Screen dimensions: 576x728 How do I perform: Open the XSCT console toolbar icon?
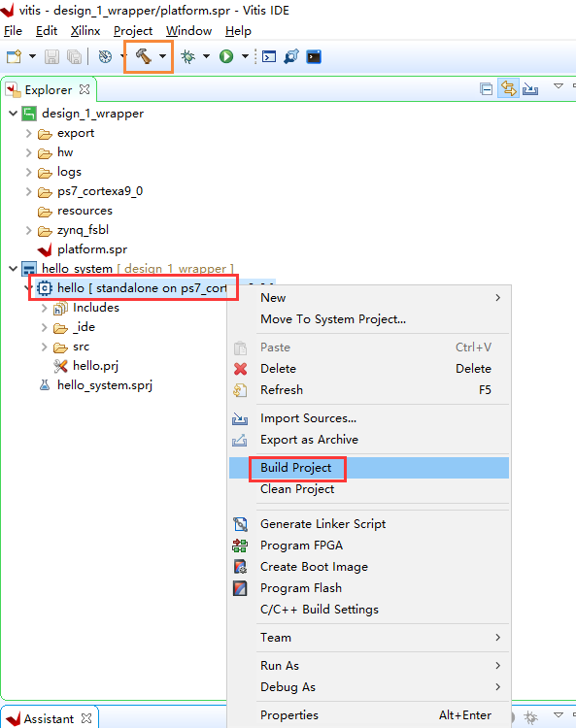tap(269, 56)
